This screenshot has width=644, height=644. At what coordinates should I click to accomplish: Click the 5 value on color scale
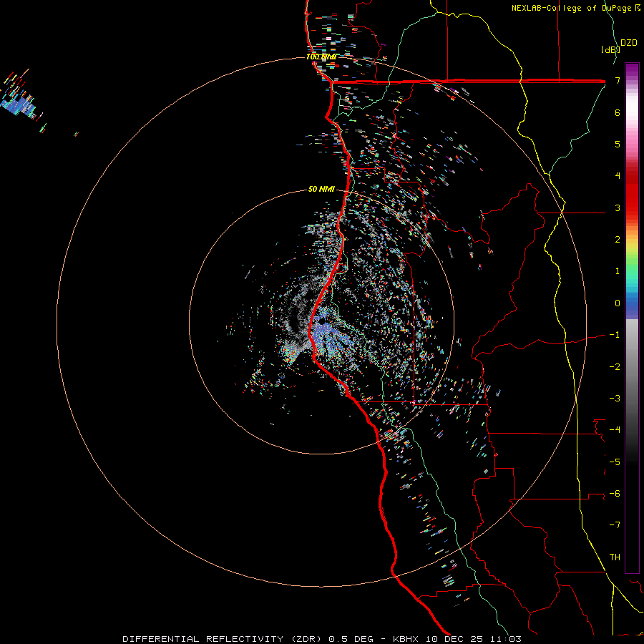[x=618, y=144]
